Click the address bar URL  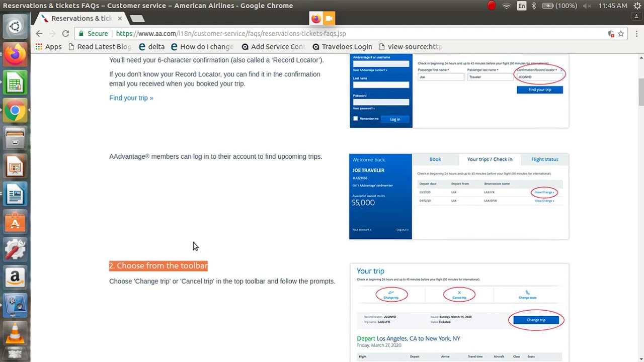pos(231,33)
